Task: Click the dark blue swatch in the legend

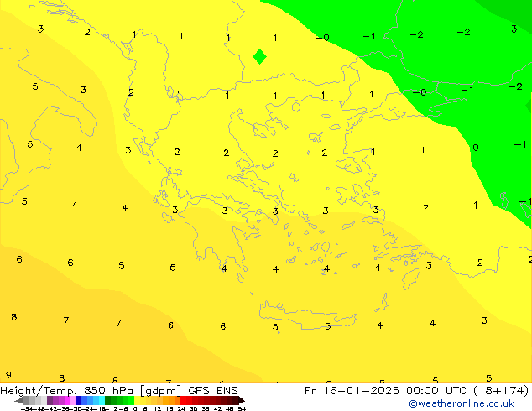Action: [79, 400]
